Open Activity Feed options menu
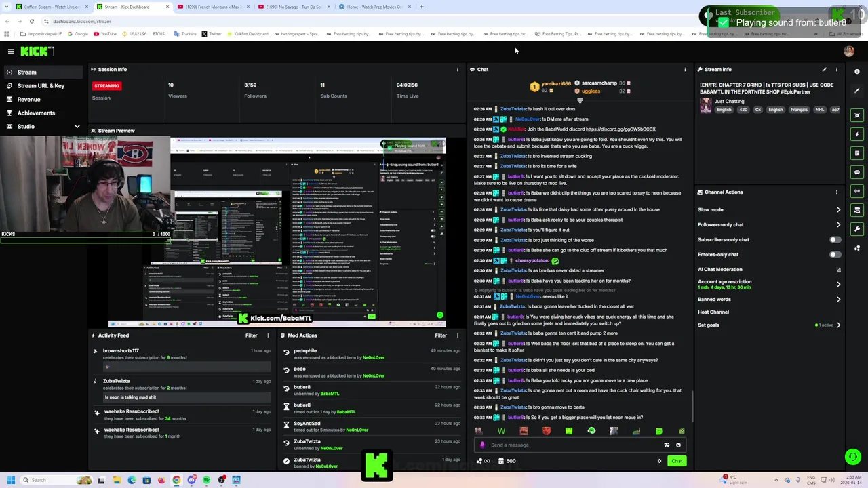The image size is (868, 488). (268, 335)
